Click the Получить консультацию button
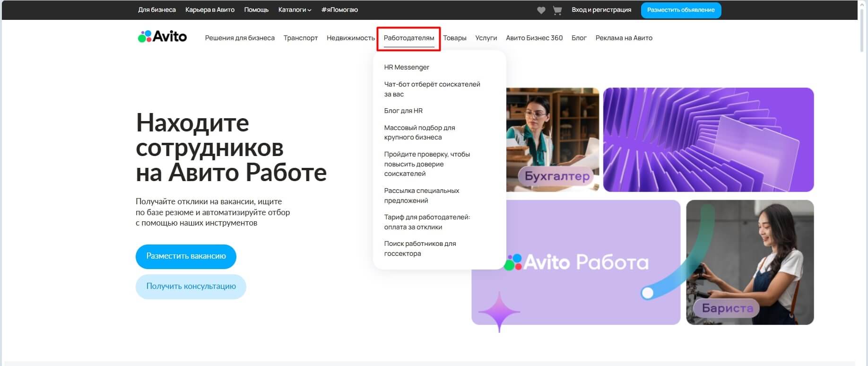 tap(191, 287)
